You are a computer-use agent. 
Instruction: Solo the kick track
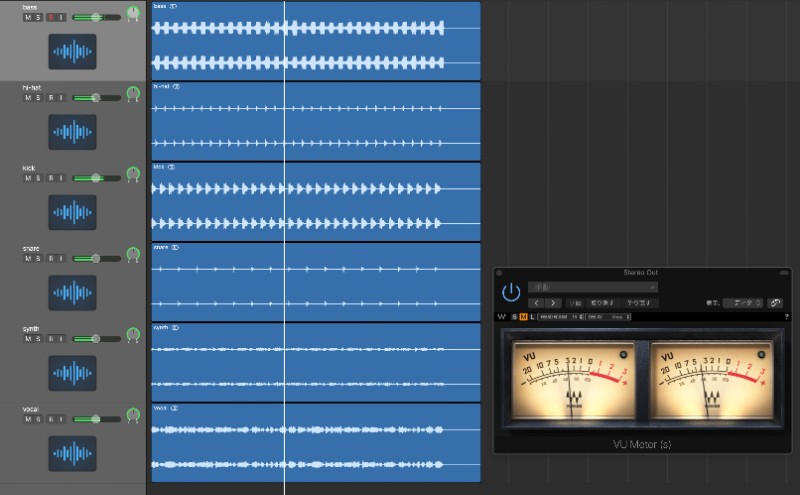pos(39,177)
